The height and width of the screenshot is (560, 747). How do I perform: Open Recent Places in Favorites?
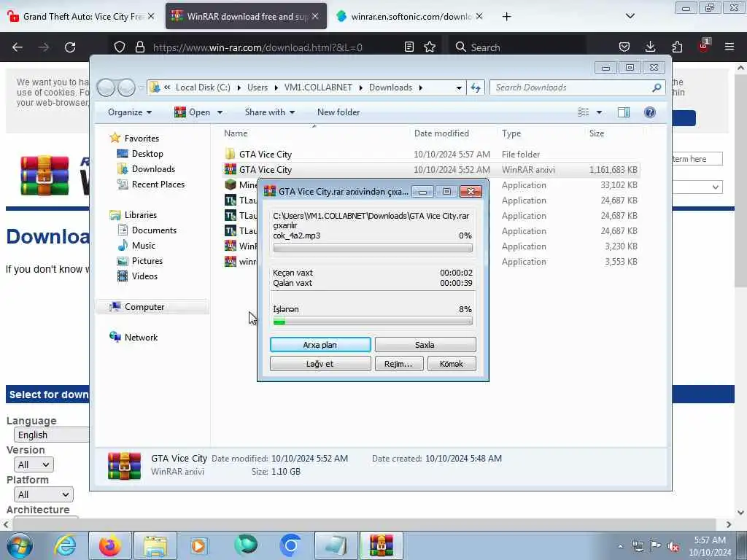pyautogui.click(x=158, y=184)
